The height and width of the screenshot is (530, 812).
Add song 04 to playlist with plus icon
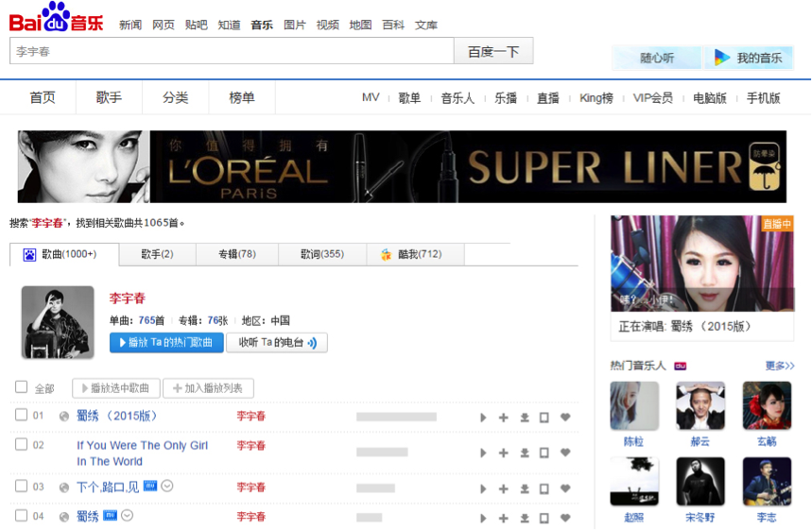coord(503,518)
